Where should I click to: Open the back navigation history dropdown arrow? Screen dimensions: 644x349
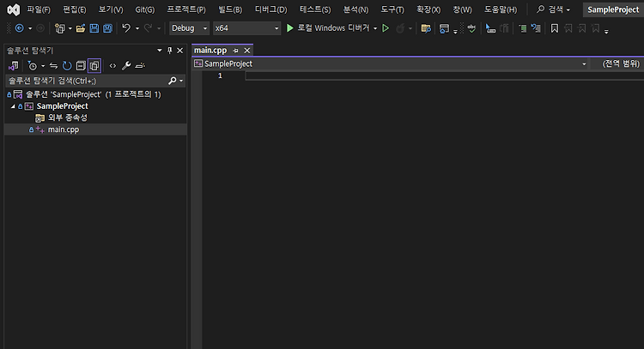point(30,28)
